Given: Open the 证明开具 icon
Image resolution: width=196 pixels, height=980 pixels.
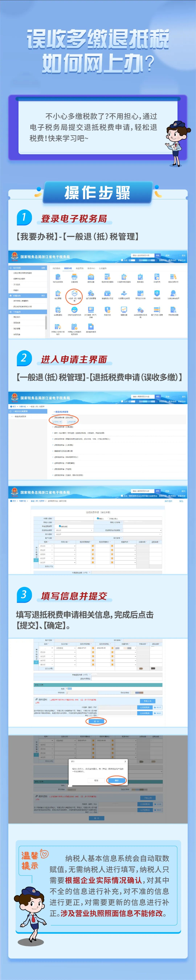Looking at the screenshot, I should point(156,278).
